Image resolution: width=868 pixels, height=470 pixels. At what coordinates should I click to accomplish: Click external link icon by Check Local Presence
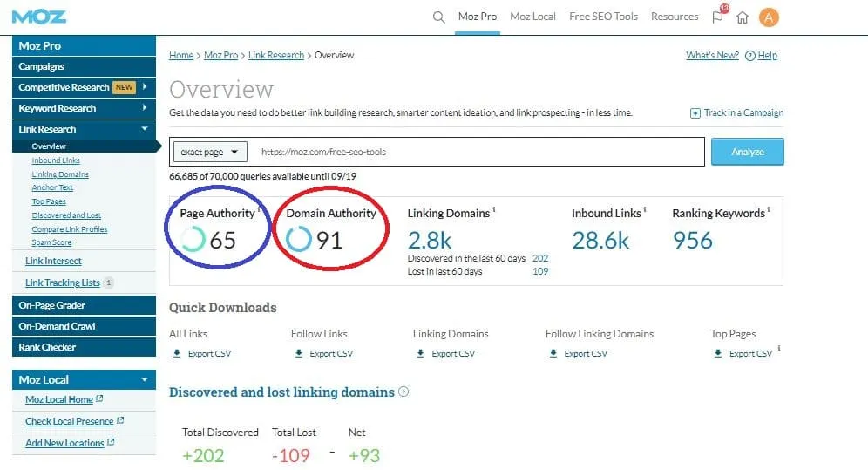120,420
